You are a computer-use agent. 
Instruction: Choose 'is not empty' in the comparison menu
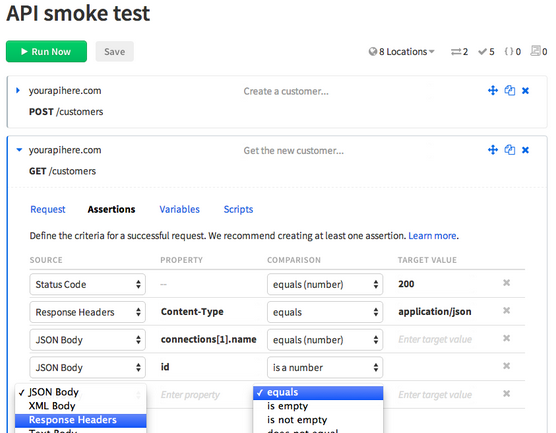coord(318,420)
